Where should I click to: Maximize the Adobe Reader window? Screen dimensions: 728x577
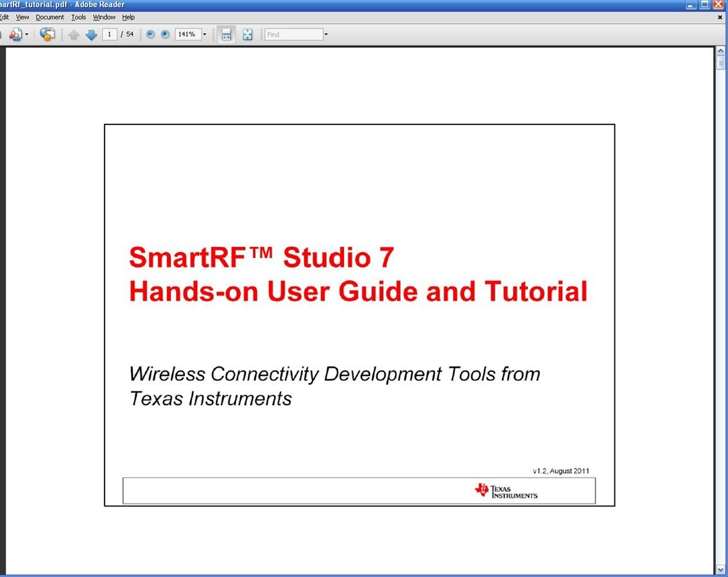coord(704,4)
